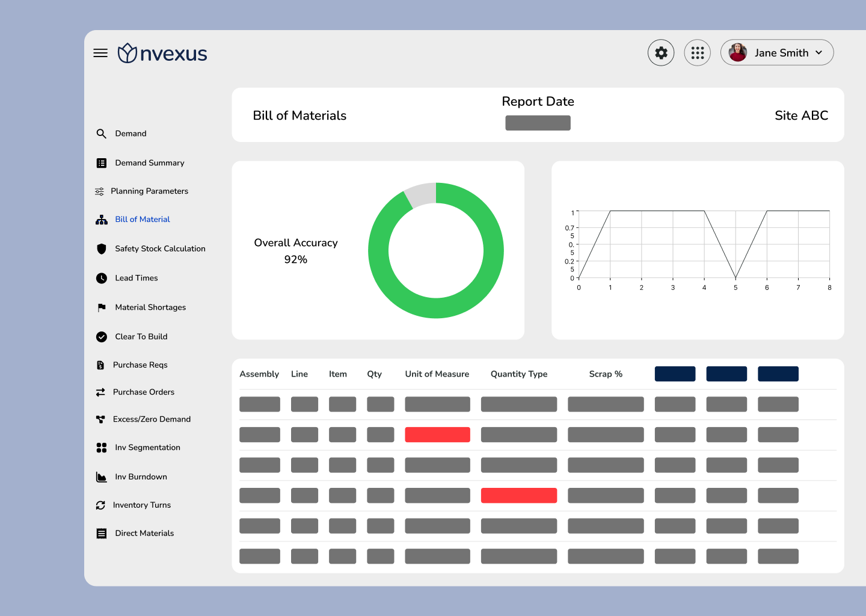The width and height of the screenshot is (866, 616).
Task: Click the green accuracy donut chart
Action: [436, 250]
